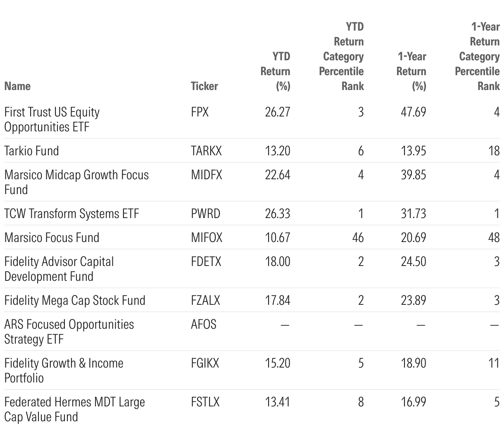Click the Marsico Focus Fund name
This screenshot has height=432, width=504.
[x=52, y=237]
